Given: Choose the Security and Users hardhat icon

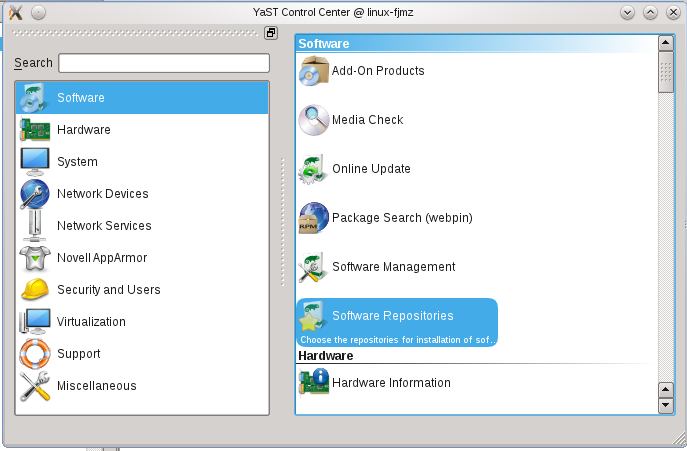Looking at the screenshot, I should [x=35, y=290].
